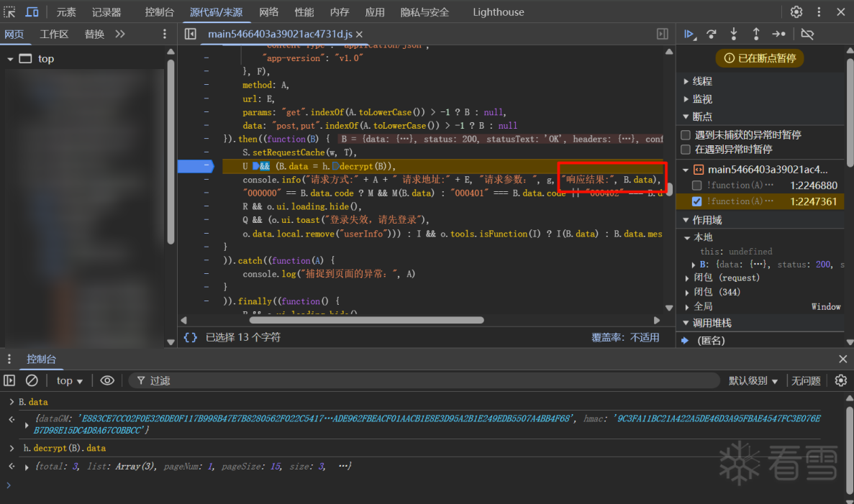Toggle the navigator sidebar icon
The width and height of the screenshot is (854, 504).
tap(190, 34)
